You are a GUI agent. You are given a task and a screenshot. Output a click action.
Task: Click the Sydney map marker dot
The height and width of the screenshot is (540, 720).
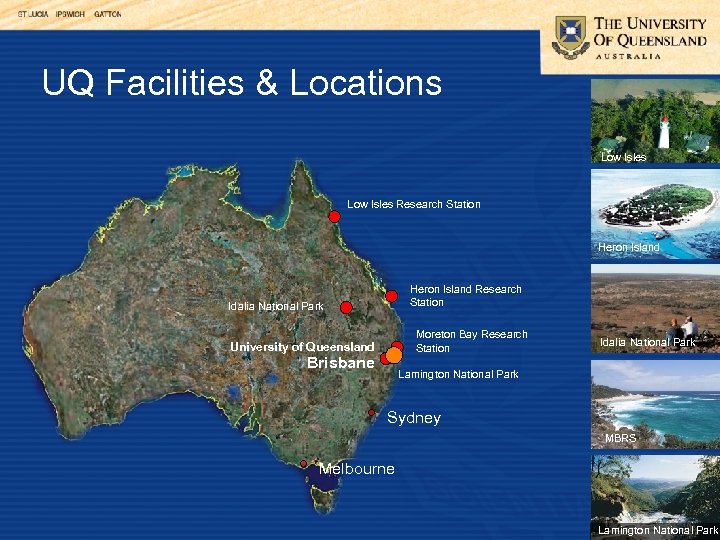371,412
